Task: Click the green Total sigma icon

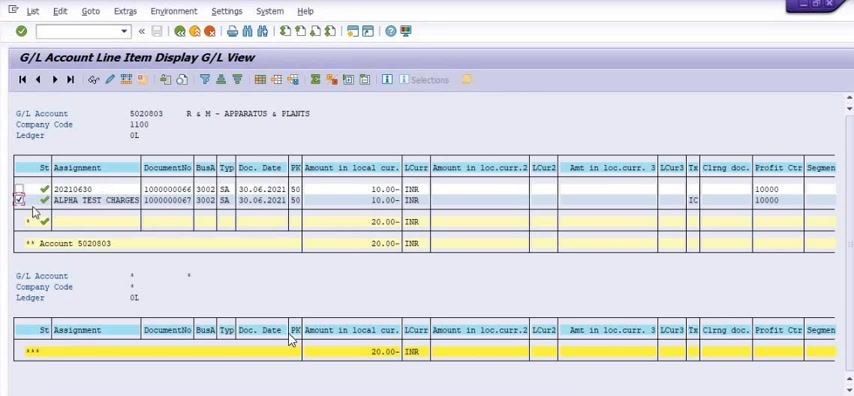Action: click(x=315, y=80)
